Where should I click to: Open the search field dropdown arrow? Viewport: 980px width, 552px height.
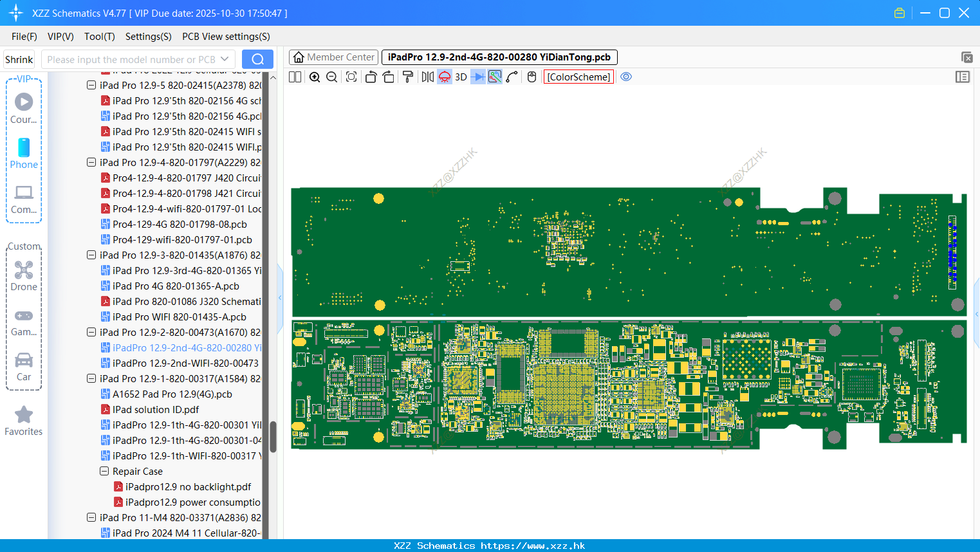tap(225, 59)
